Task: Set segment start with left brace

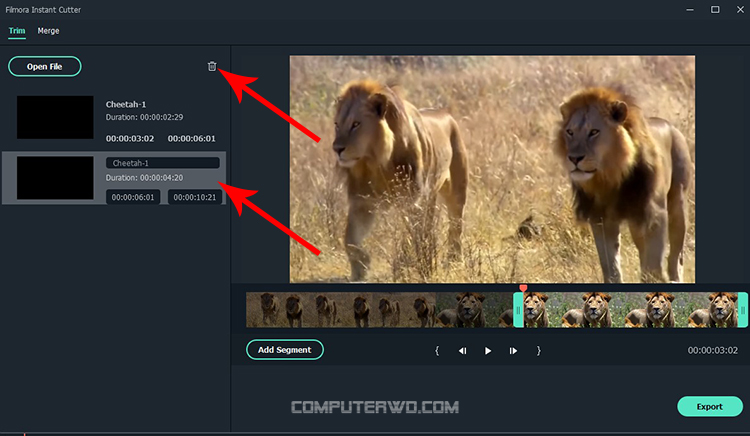Action: pos(437,350)
